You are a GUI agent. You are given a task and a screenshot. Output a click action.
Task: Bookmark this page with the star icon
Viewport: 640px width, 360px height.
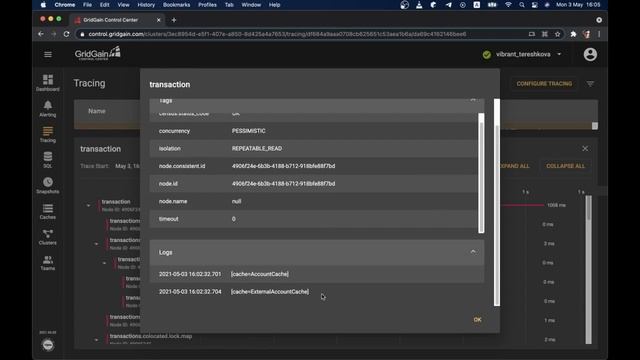point(558,34)
